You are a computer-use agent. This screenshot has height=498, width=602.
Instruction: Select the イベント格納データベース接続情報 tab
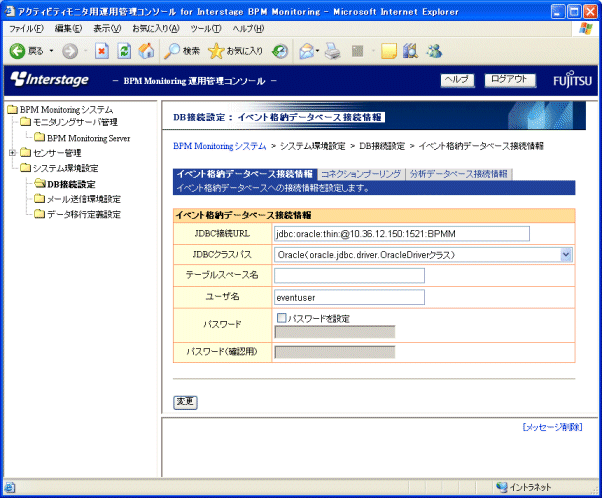245,174
